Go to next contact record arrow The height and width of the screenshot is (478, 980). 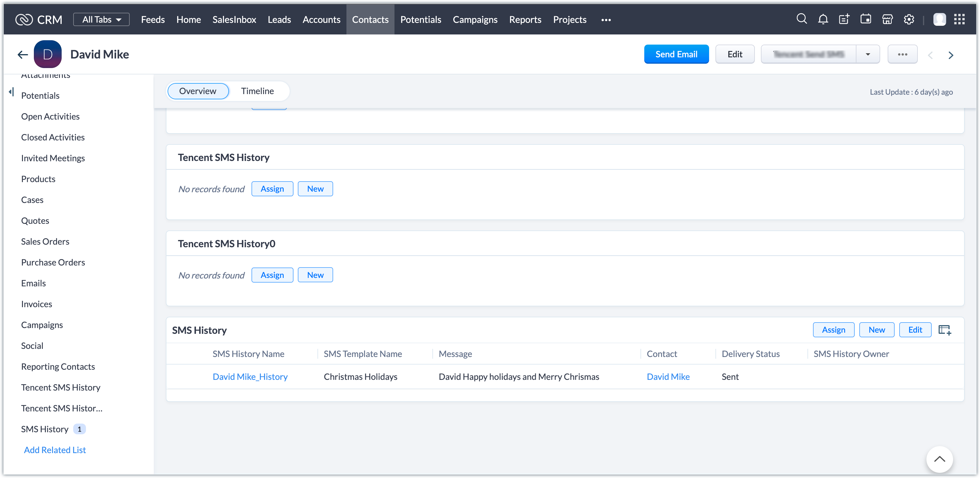tap(951, 55)
